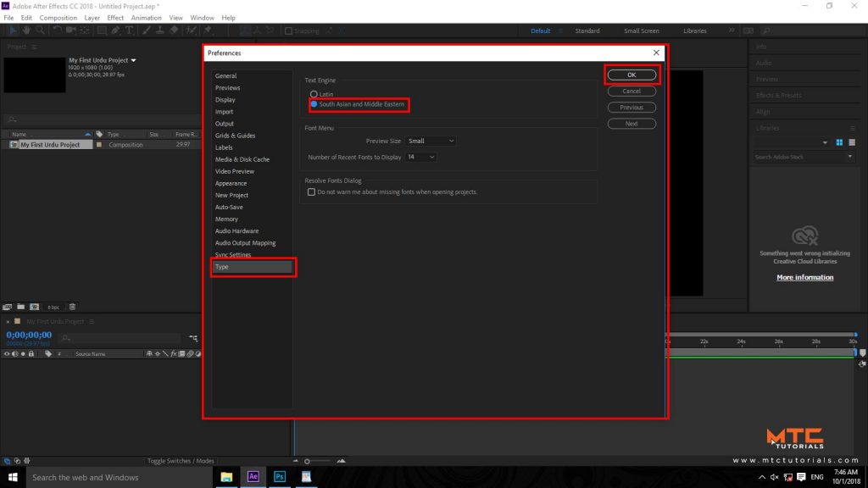Click the More information link

[805, 277]
